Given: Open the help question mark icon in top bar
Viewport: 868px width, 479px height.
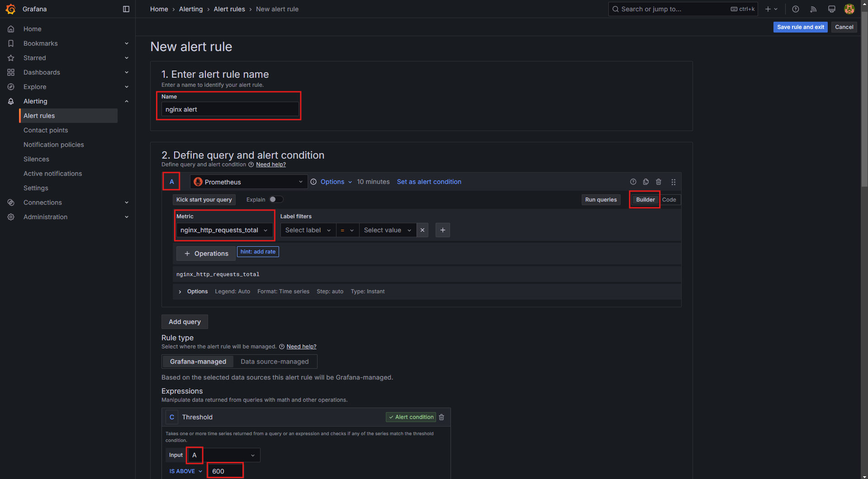Looking at the screenshot, I should [x=796, y=9].
